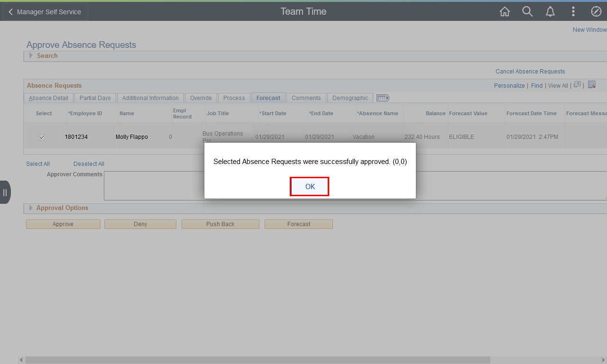This screenshot has height=364, width=607.
Task: Click the left arrow of horizontal scrollbar
Action: [21, 360]
